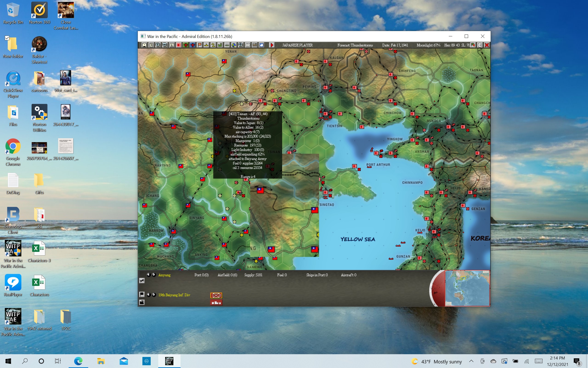This screenshot has width=588, height=368.
Task: Open the air groups list on blue background
Action: pyautogui.click(x=193, y=45)
